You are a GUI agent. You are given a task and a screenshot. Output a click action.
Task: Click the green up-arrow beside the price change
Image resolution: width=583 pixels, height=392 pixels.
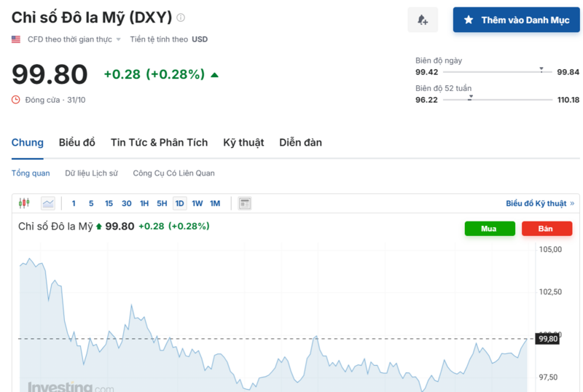click(214, 74)
